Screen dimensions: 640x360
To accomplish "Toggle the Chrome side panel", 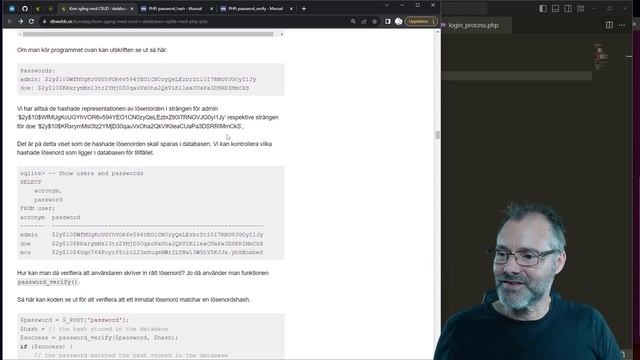I will (388, 21).
